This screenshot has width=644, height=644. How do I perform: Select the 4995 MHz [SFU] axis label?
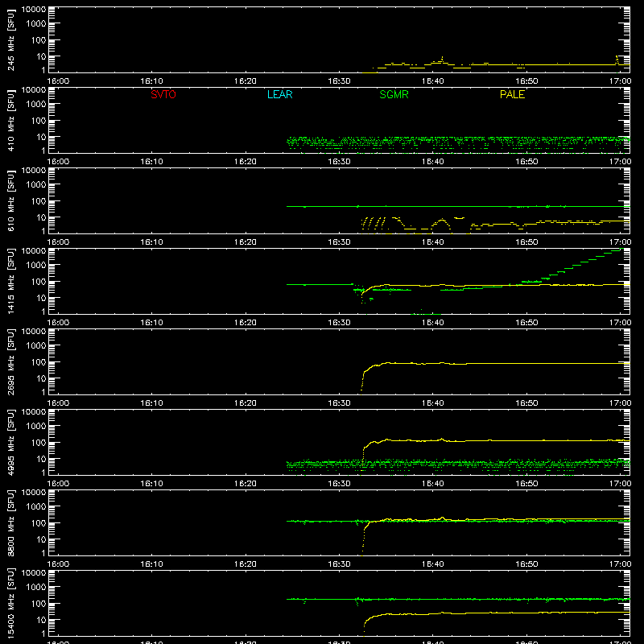pyautogui.click(x=10, y=443)
